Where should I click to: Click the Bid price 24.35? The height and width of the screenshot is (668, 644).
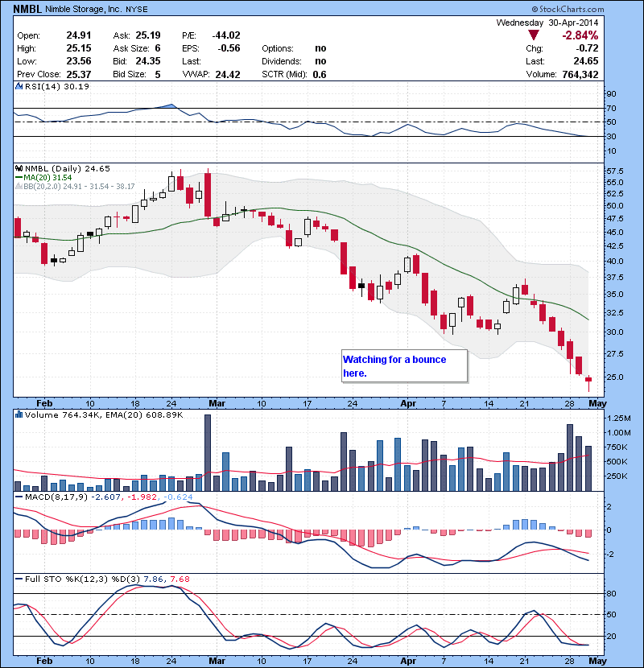[148, 61]
